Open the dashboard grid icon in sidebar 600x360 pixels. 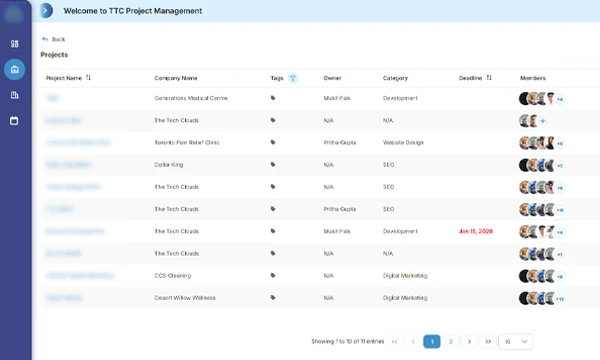15,44
